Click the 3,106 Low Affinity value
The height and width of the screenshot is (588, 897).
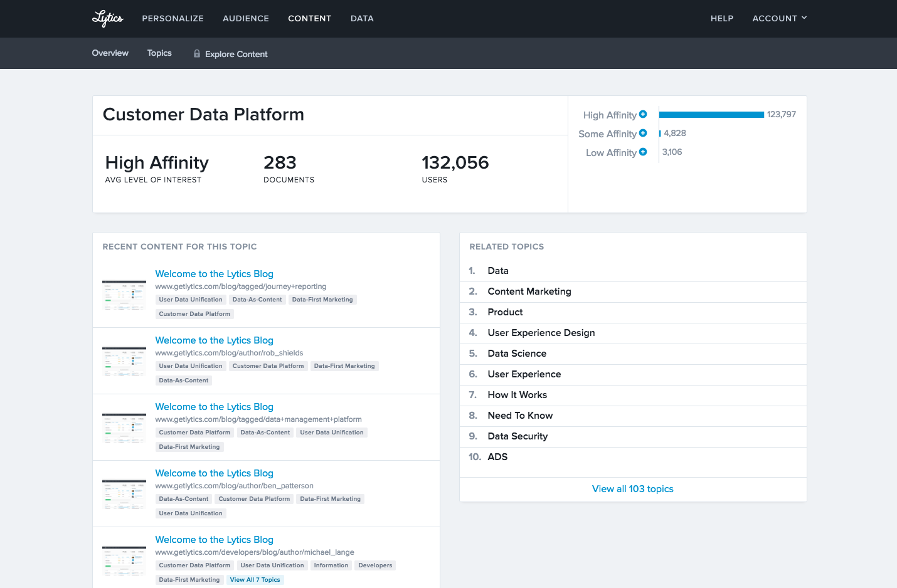pos(672,152)
